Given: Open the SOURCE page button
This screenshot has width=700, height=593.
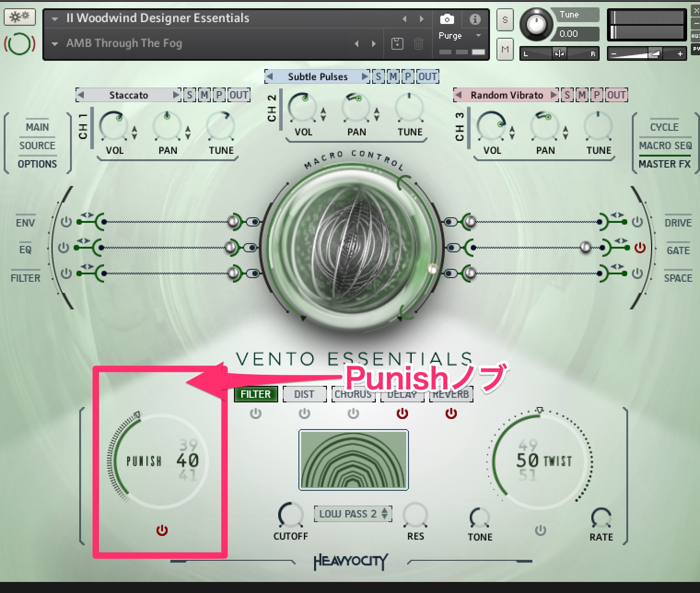Looking at the screenshot, I should pyautogui.click(x=38, y=145).
